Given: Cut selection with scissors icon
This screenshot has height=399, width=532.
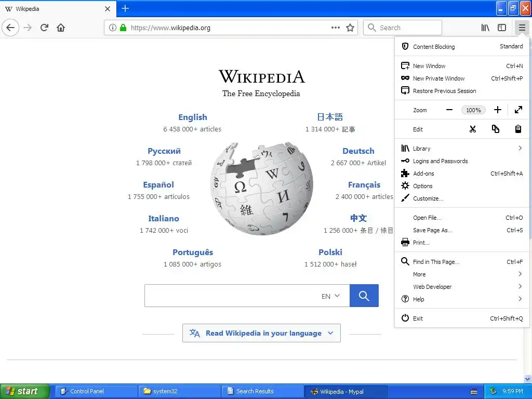Looking at the screenshot, I should point(473,129).
